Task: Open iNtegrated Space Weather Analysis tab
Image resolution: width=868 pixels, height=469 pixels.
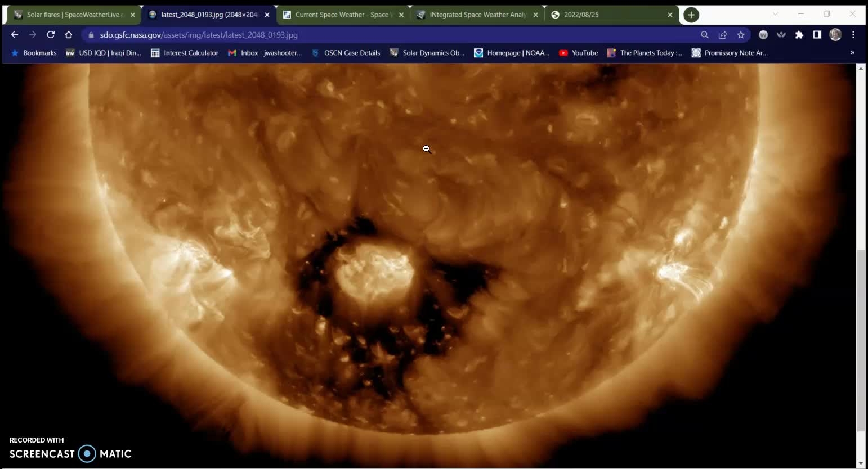Action: (477, 15)
